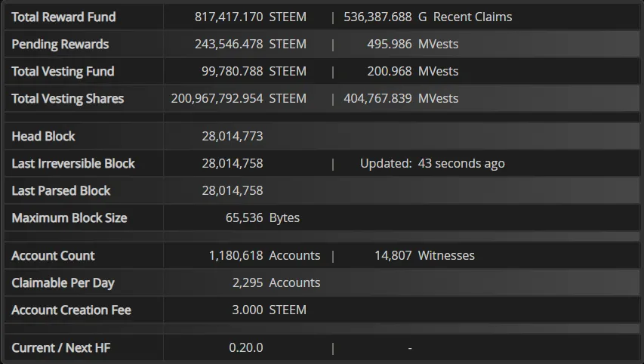Click the 14,807 Witnesses count
The width and height of the screenshot is (644, 364).
tap(425, 255)
